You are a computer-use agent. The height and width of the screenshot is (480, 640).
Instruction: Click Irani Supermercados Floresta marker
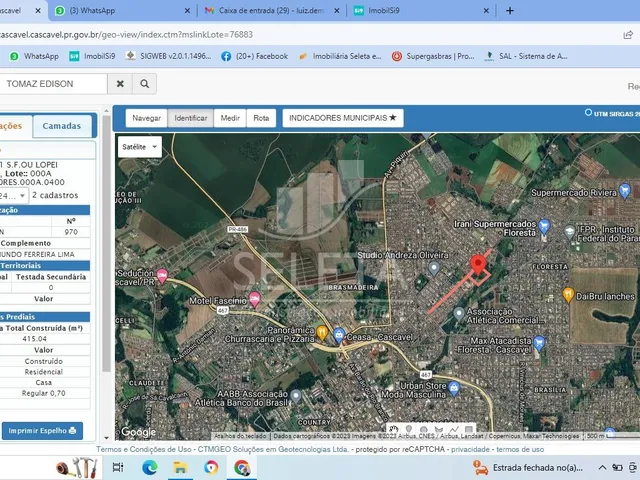(544, 226)
